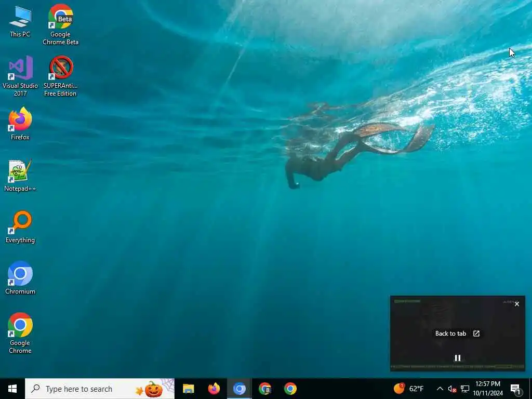The width and height of the screenshot is (532, 399).
Task: Select the Visual Studio 2017 desktop shortcut
Action: 20,76
